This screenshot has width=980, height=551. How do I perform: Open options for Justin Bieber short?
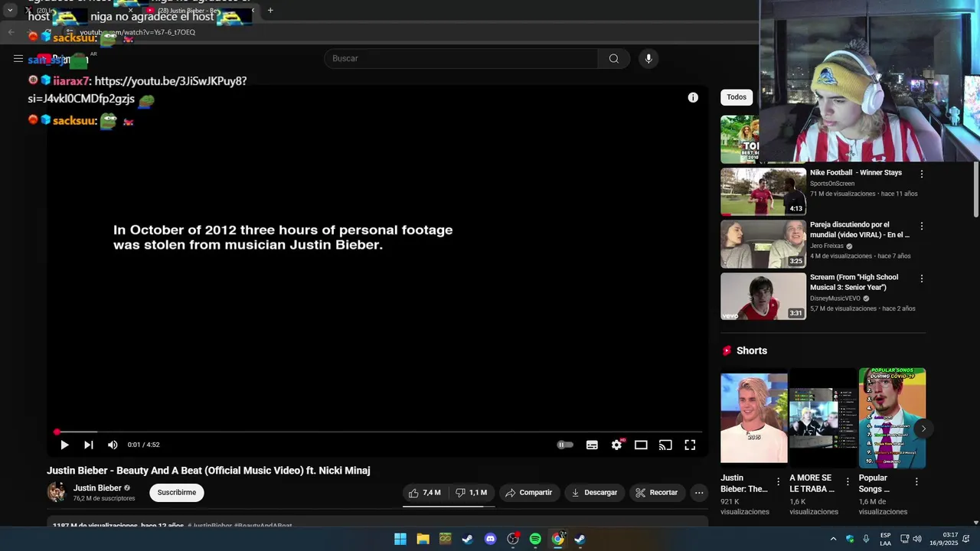tap(779, 482)
